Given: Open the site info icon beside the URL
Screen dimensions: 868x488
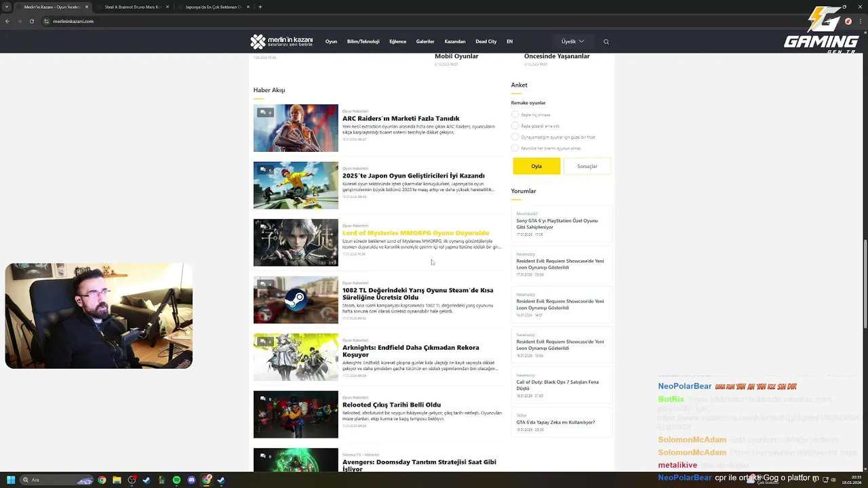Looking at the screenshot, I should (x=47, y=21).
